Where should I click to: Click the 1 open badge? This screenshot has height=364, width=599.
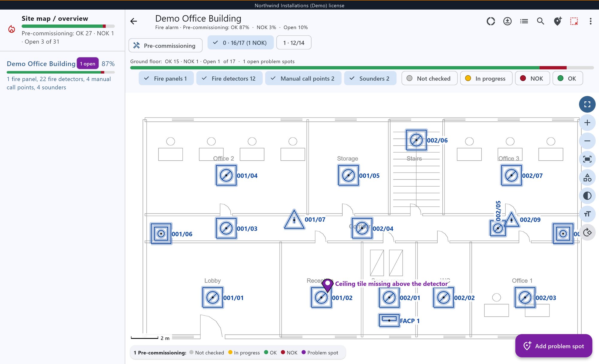pyautogui.click(x=87, y=64)
